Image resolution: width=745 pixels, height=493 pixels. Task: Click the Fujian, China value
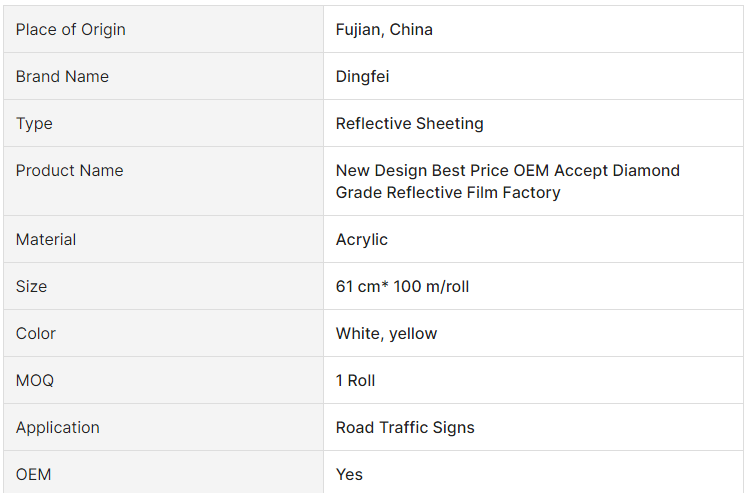[x=384, y=30]
